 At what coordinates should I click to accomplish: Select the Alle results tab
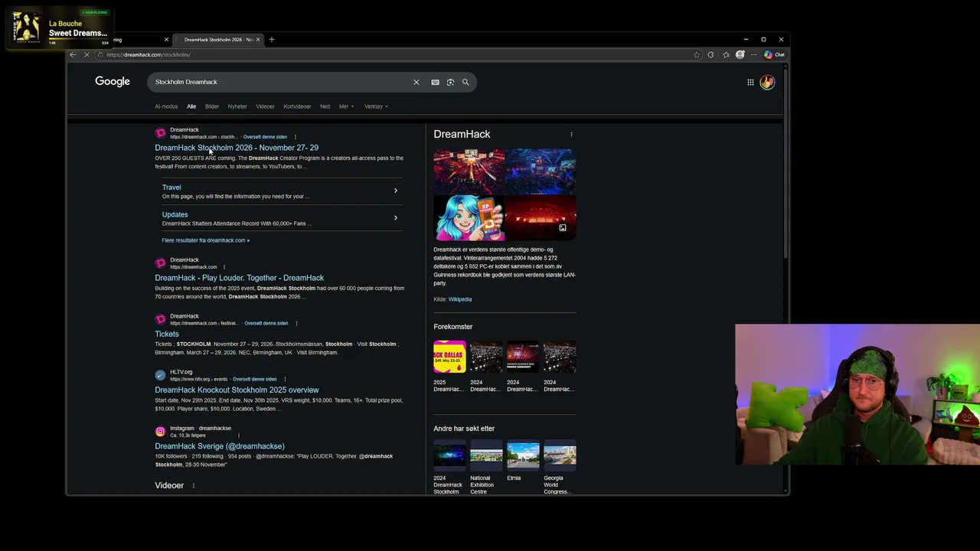(x=191, y=106)
